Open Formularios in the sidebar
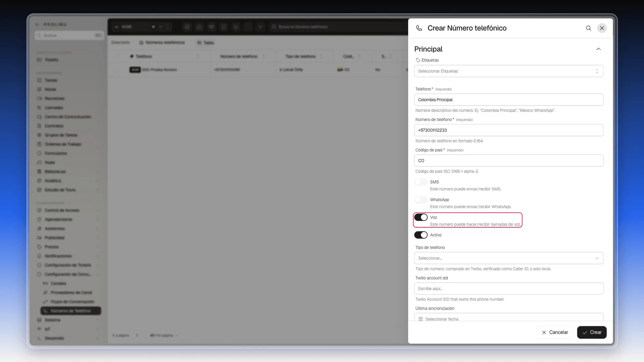 click(x=56, y=154)
